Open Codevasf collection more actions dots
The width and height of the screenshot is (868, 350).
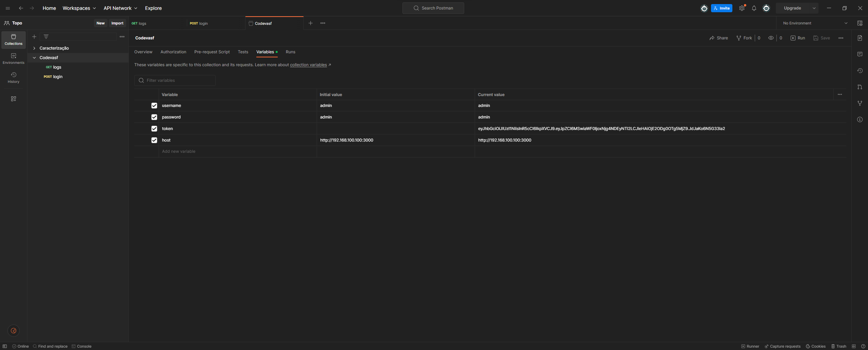tap(841, 38)
